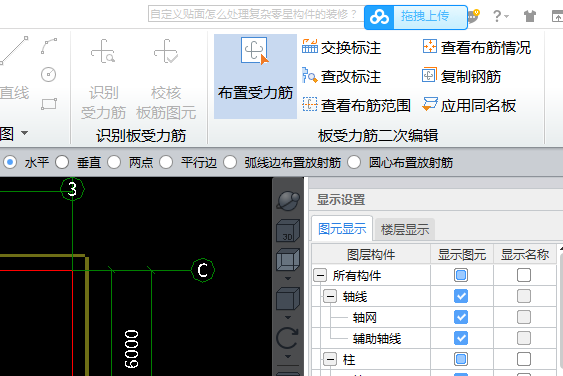The image size is (563, 376).
Task: Open the skin shirt icon
Action: pyautogui.click(x=530, y=17)
